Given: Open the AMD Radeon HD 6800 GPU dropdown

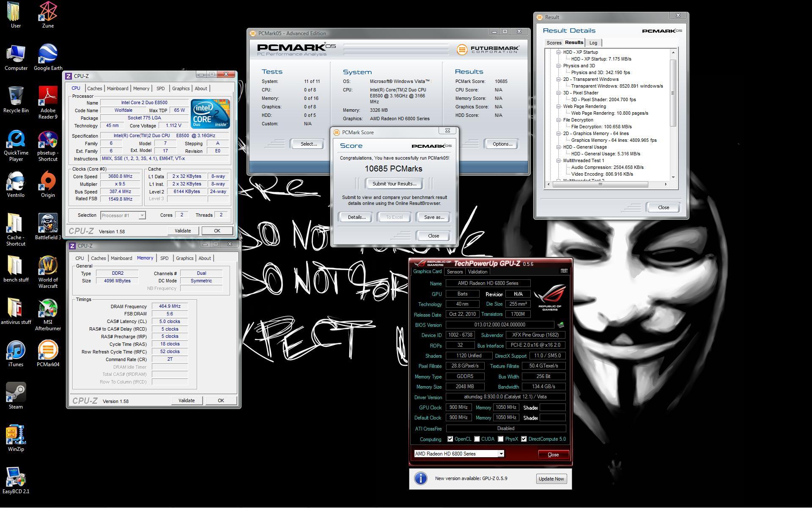Looking at the screenshot, I should tap(459, 454).
